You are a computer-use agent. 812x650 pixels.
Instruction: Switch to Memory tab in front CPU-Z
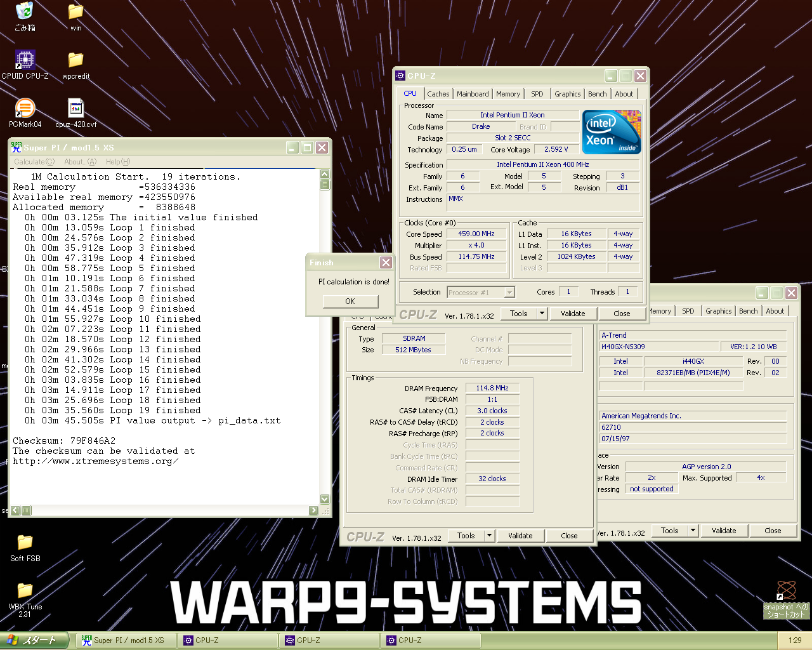(508, 94)
